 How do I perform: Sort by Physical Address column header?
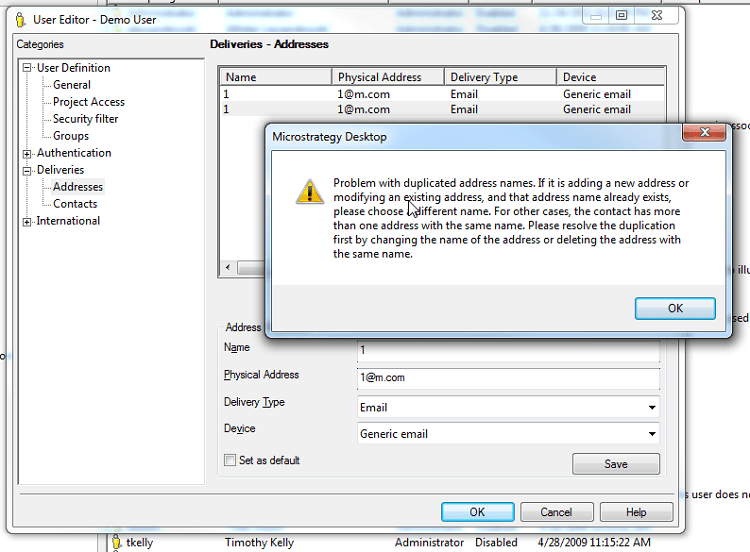point(388,77)
